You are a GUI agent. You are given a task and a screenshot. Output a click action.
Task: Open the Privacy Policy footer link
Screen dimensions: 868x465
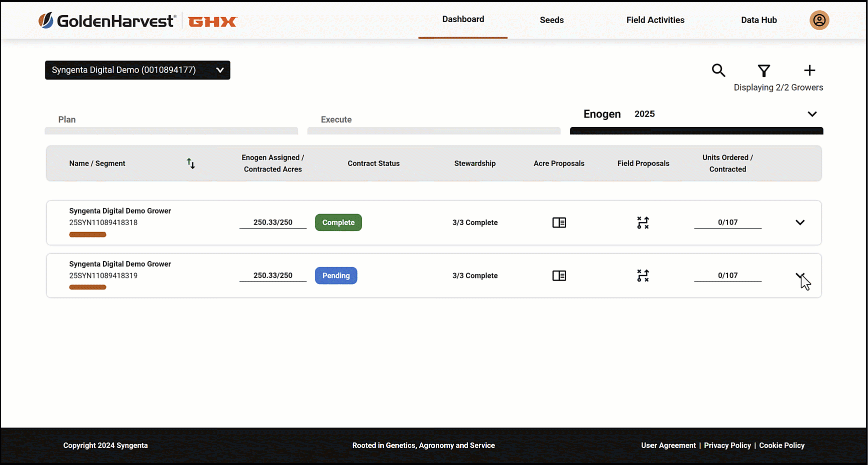[727, 445]
